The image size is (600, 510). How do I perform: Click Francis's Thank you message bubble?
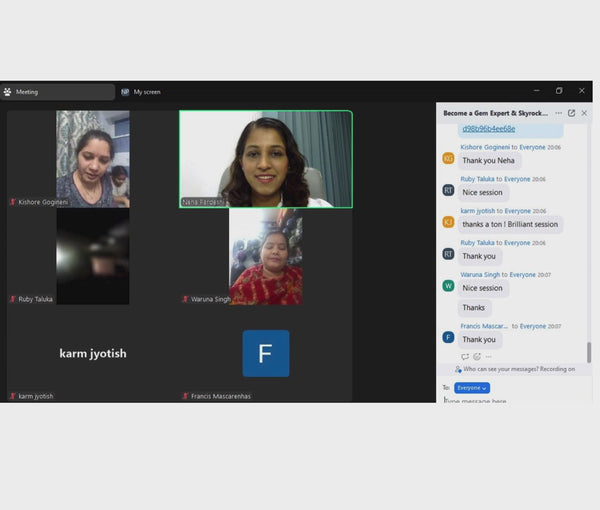[x=479, y=340]
